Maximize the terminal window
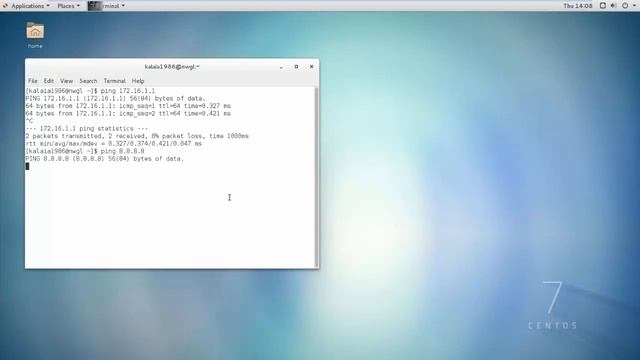640x360 pixels. coord(296,67)
